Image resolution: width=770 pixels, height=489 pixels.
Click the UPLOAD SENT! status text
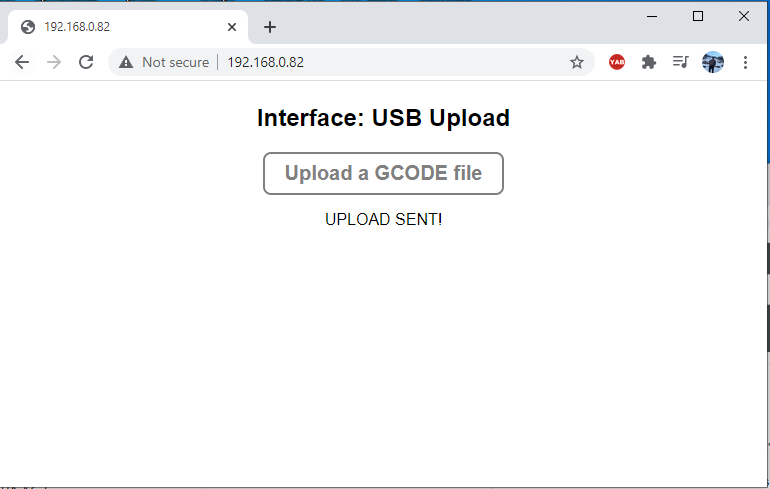click(383, 219)
